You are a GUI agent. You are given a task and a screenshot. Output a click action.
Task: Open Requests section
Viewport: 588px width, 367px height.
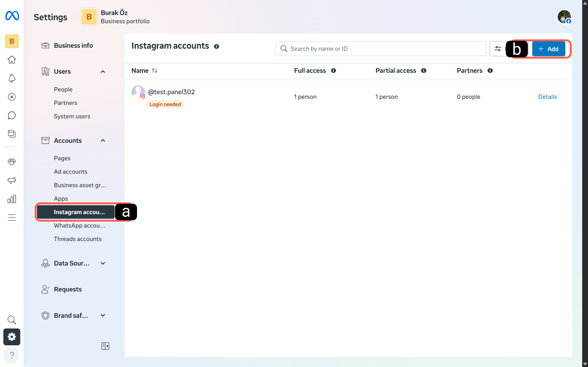point(68,289)
